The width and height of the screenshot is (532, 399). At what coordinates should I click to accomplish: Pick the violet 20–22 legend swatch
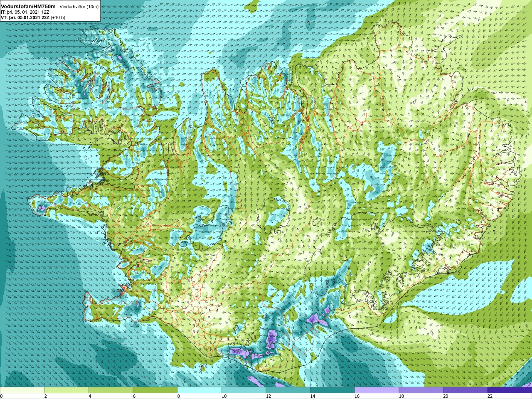(x=465, y=390)
